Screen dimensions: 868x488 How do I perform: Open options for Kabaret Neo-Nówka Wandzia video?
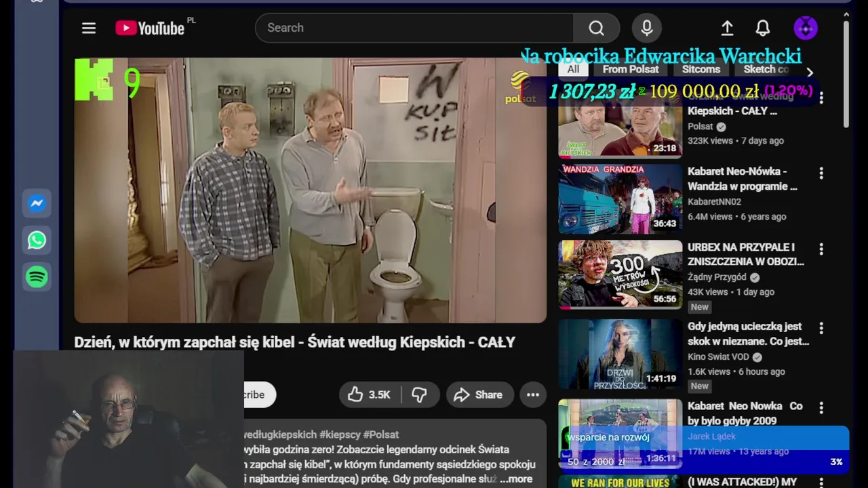(821, 174)
